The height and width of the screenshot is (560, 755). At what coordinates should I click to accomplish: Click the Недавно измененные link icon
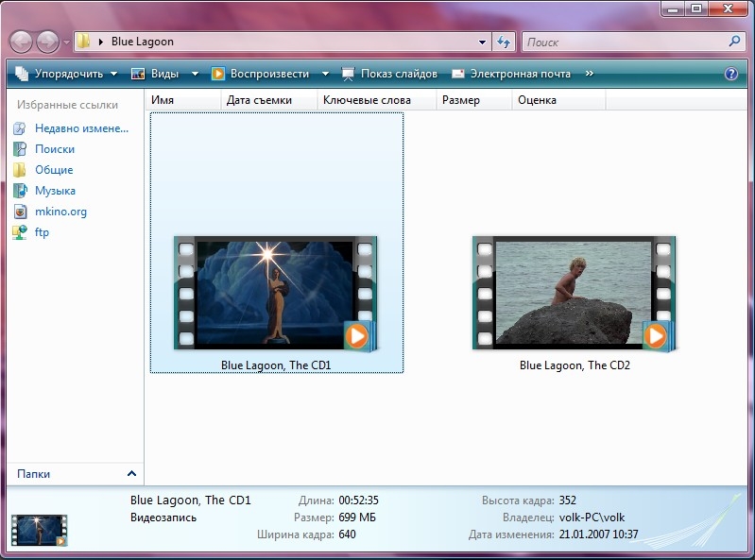point(20,128)
